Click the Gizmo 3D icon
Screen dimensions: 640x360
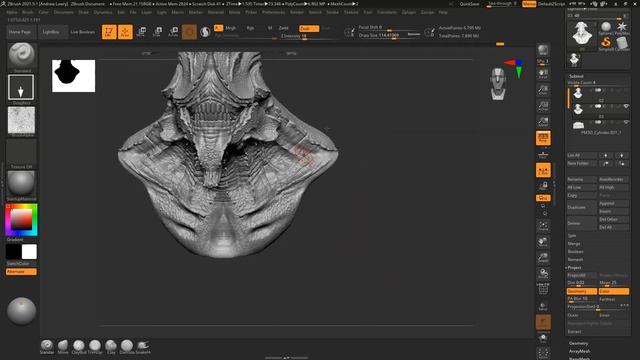[189, 32]
